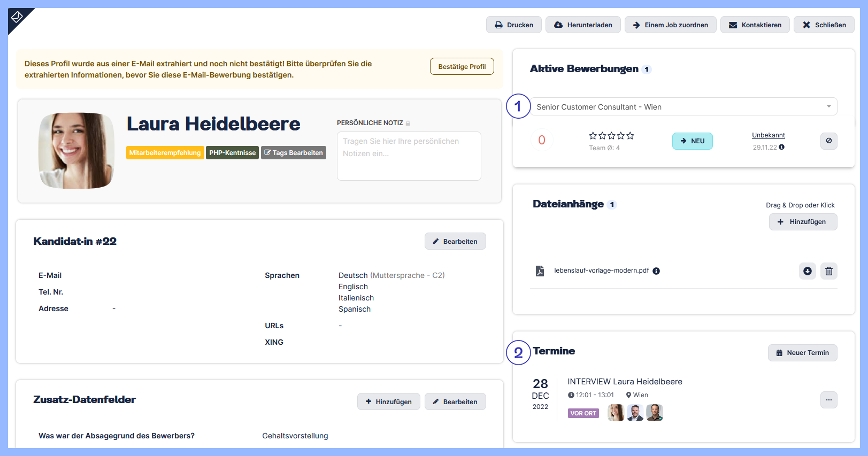
Task: Click the logo icon in top-left corner
Action: click(x=17, y=18)
